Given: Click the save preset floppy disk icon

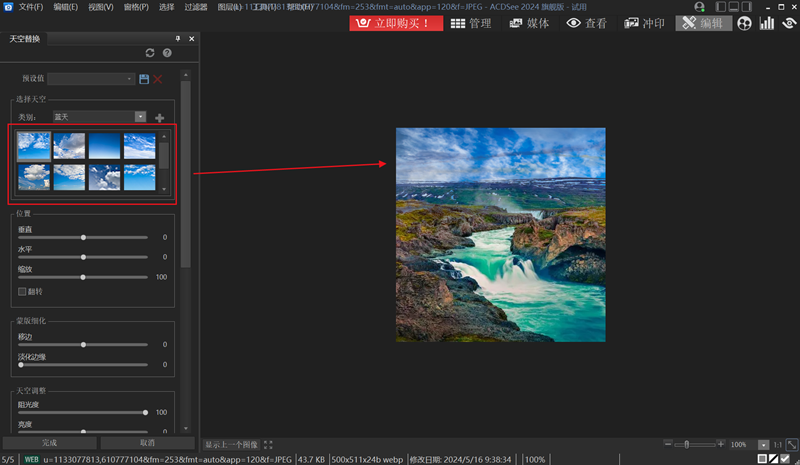Looking at the screenshot, I should [144, 78].
